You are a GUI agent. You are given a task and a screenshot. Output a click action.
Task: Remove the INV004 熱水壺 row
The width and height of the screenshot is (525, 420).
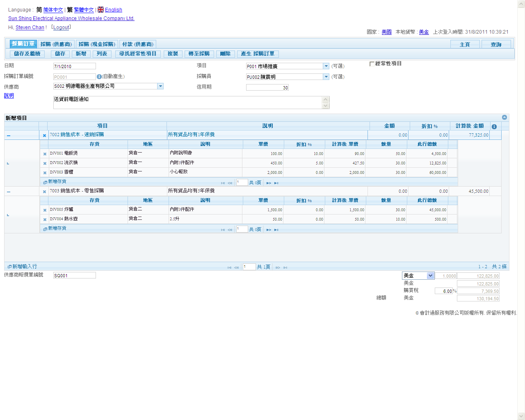click(x=45, y=219)
